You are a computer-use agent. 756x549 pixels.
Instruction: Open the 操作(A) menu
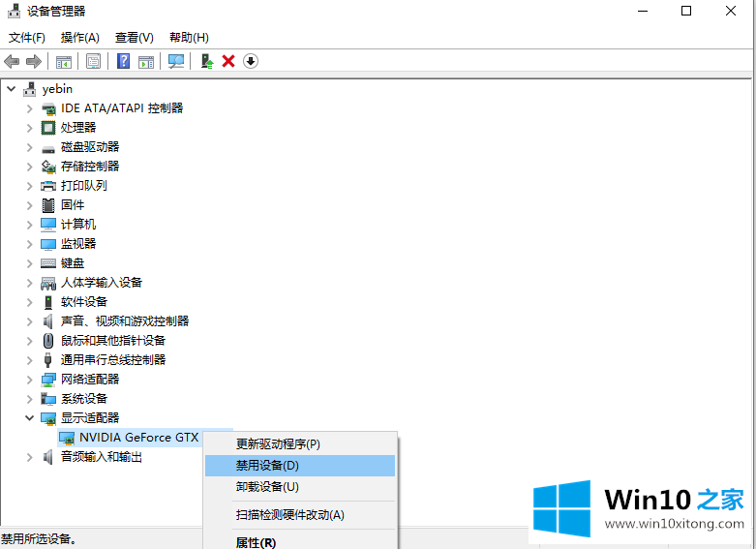click(x=80, y=38)
